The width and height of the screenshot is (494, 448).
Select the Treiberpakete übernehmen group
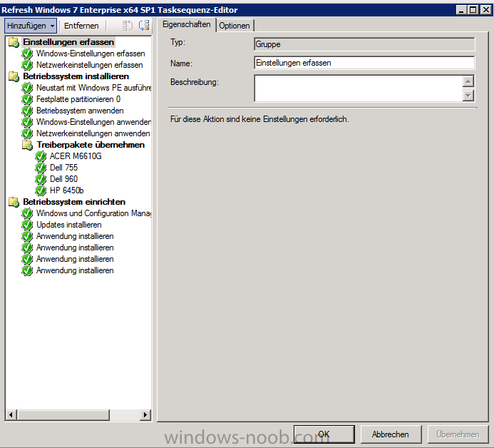click(91, 145)
